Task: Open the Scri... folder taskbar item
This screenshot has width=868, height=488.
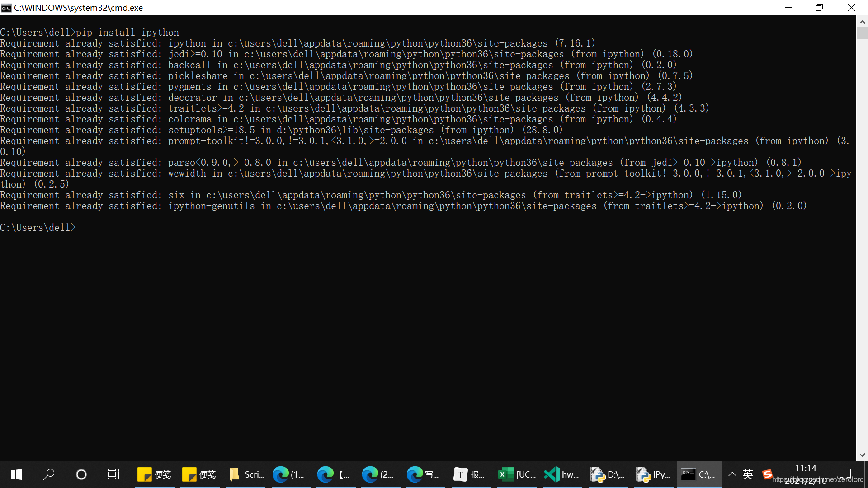Action: (247, 474)
